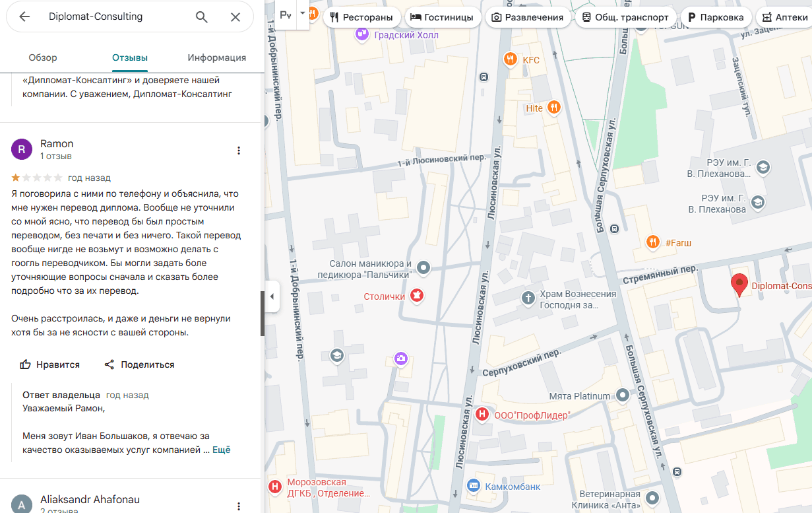
Task: Click the search magnifier icon
Action: [202, 17]
